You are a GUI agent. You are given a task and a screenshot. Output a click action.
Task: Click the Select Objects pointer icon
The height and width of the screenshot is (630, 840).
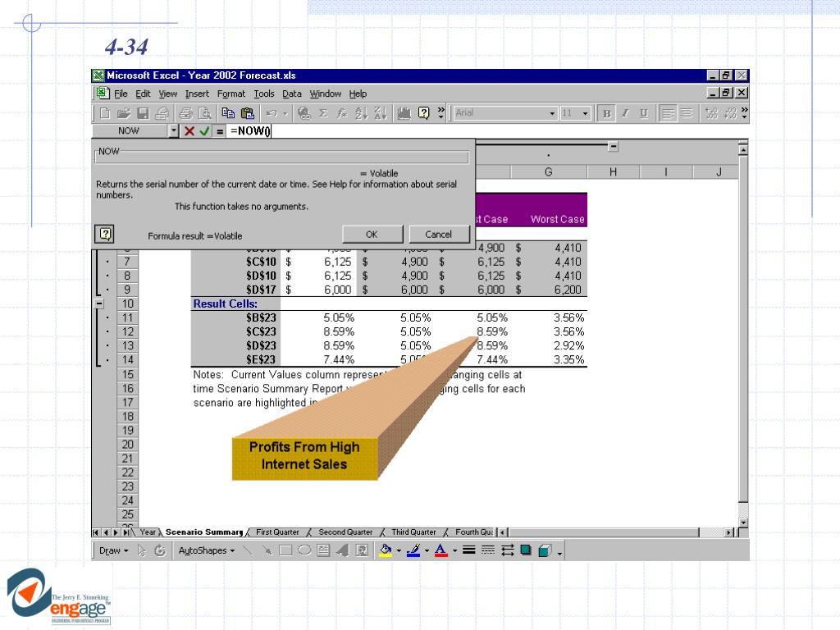tap(141, 550)
